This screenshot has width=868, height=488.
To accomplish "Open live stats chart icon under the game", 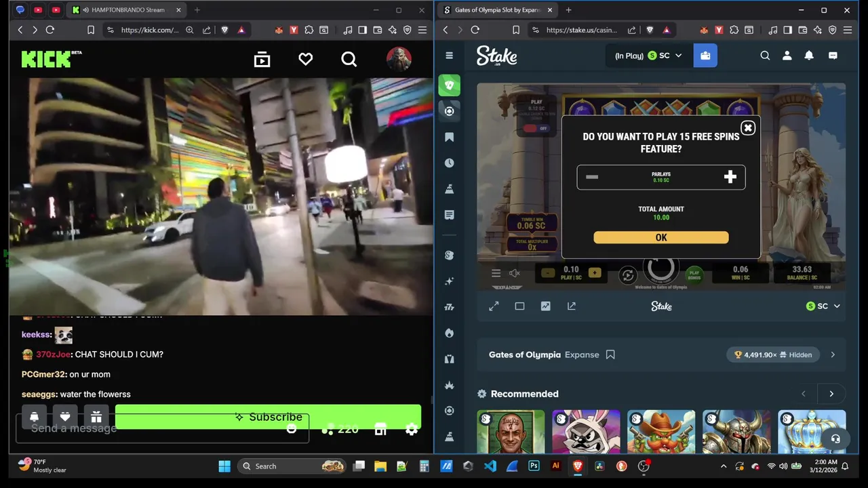I will click(x=545, y=306).
